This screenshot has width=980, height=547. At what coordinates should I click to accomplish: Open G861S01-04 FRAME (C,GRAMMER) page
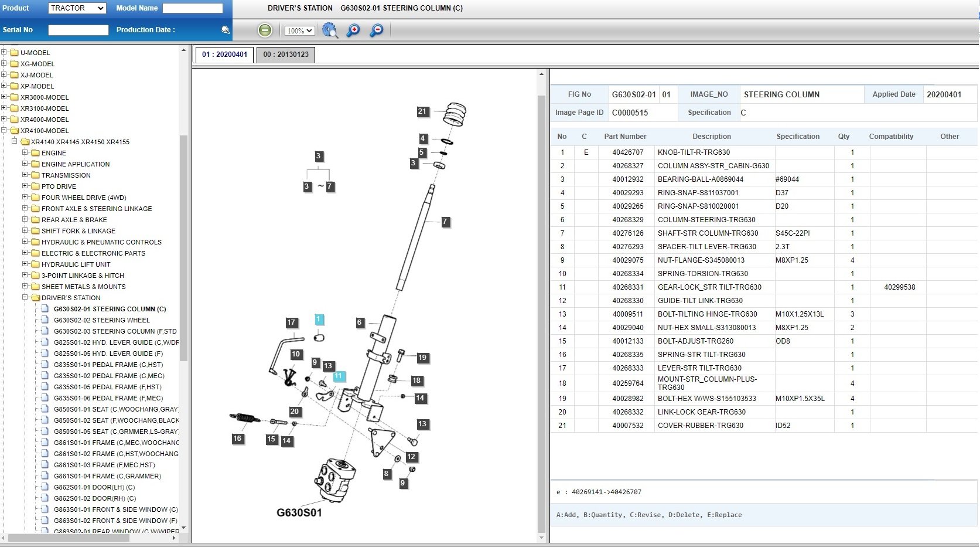pos(107,476)
